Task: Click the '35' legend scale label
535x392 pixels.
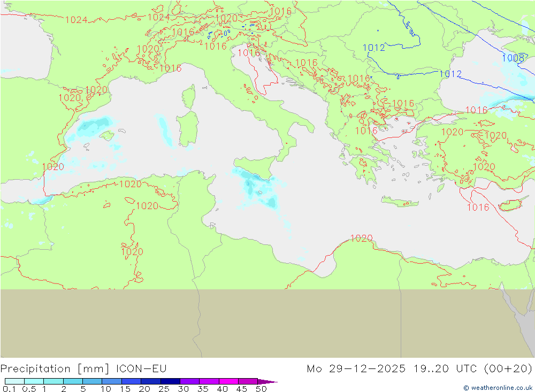Action: (x=203, y=389)
